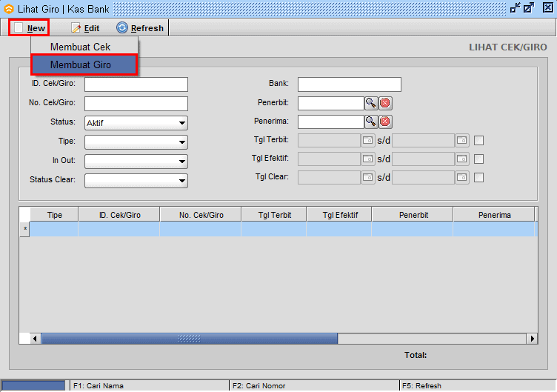Image resolution: width=557 pixels, height=392 pixels.
Task: Click the Refresh toolbar icon
Action: (122, 28)
